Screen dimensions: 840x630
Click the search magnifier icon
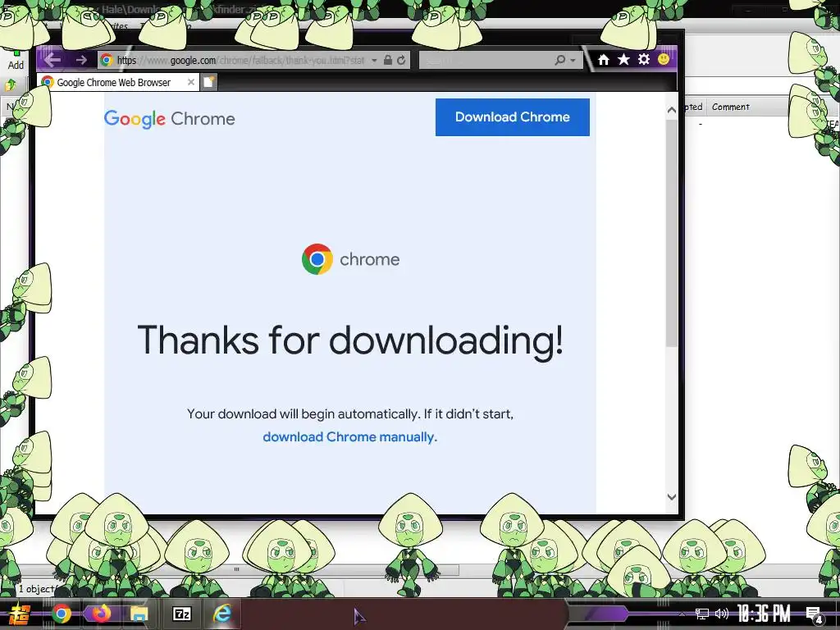point(559,60)
